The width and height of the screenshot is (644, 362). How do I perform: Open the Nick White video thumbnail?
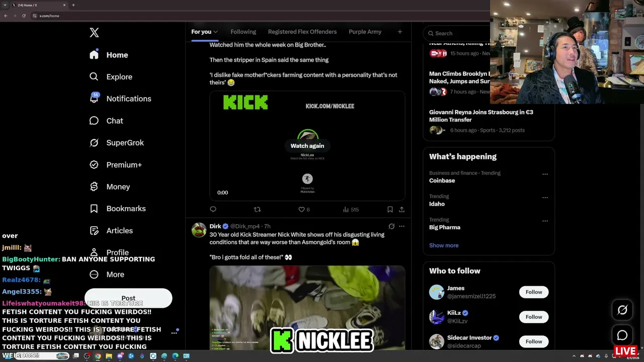click(x=307, y=308)
